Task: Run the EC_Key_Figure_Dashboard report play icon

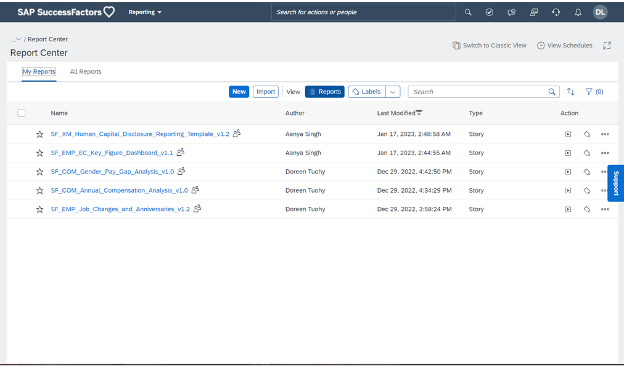Action: point(568,153)
